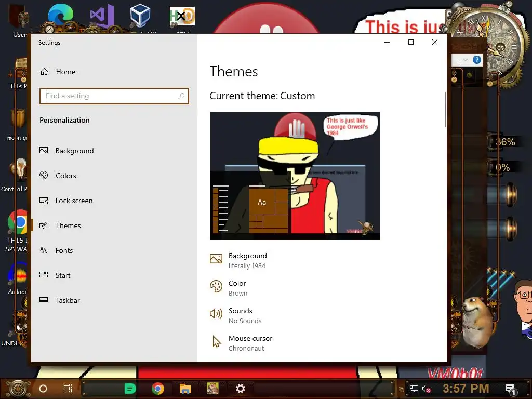Click the Lock screen icon in sidebar
Image resolution: width=532 pixels, height=399 pixels.
pyautogui.click(x=44, y=201)
